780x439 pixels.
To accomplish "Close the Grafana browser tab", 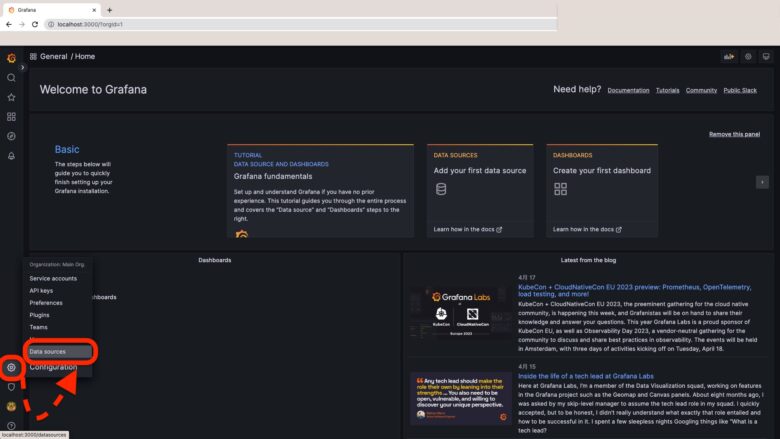I will 94,10.
